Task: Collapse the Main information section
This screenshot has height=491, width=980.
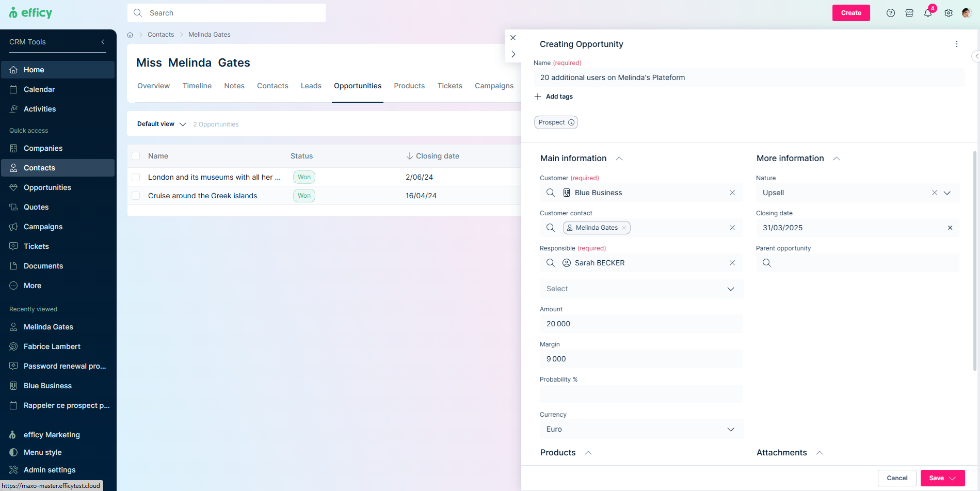Action: [619, 159]
